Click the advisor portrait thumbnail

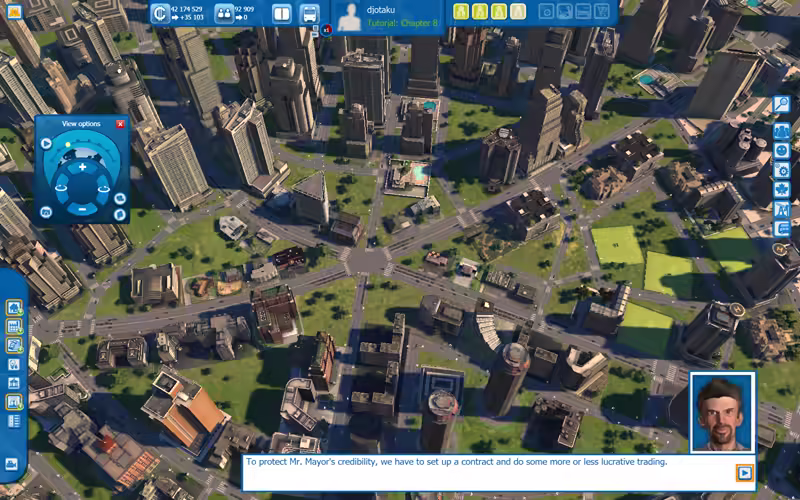[x=722, y=412]
